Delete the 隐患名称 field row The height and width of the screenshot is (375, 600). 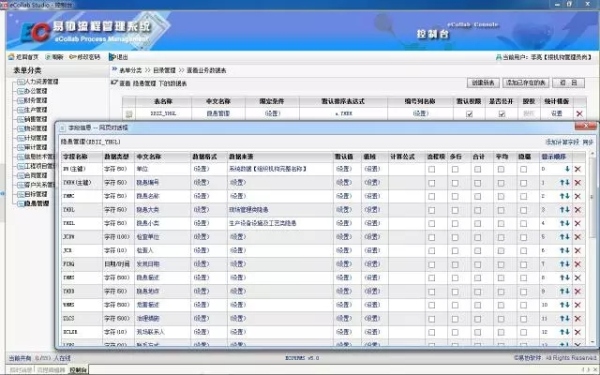578,196
